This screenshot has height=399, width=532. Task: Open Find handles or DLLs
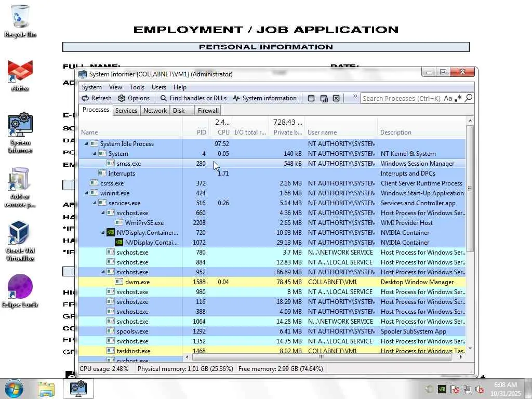pos(193,98)
